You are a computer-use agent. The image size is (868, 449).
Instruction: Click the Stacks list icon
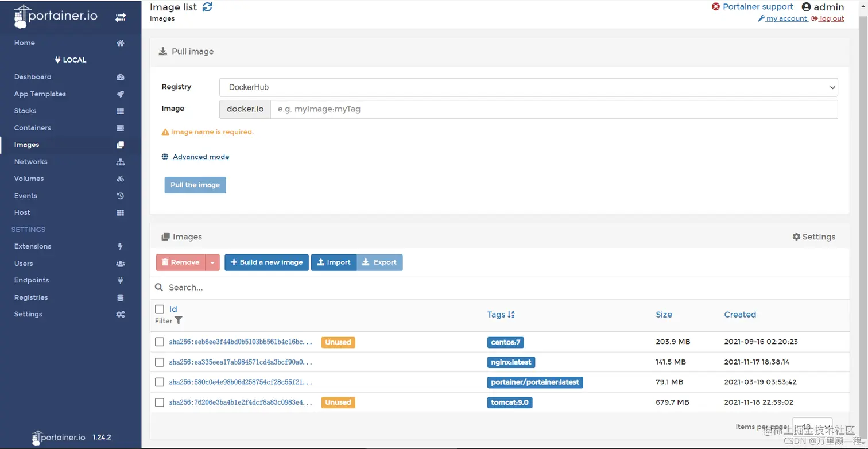[x=121, y=111]
